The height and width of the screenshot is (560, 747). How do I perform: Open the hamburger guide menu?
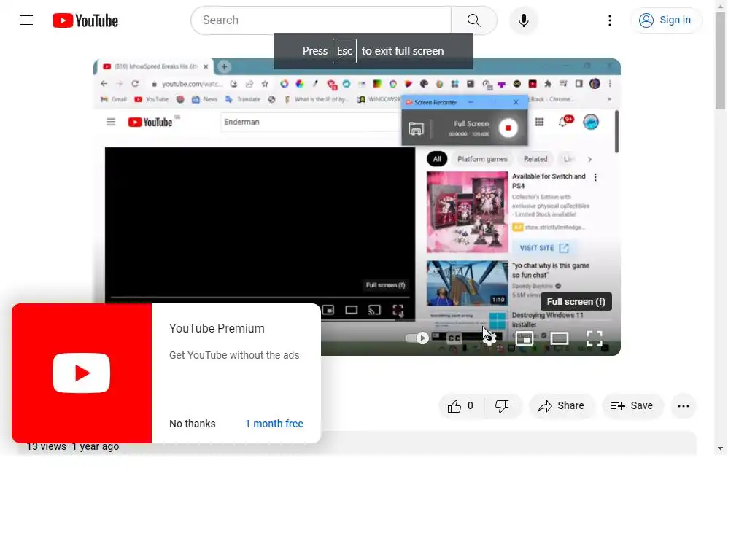pyautogui.click(x=26, y=20)
